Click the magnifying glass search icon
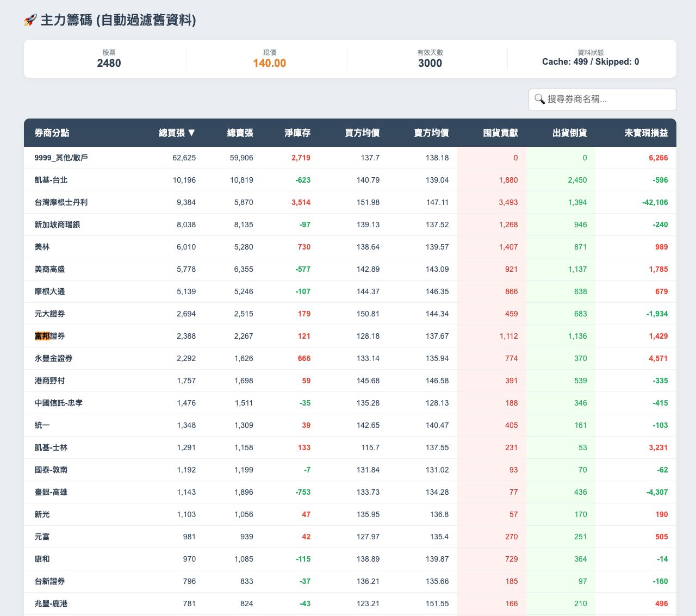This screenshot has width=696, height=616. tap(540, 99)
